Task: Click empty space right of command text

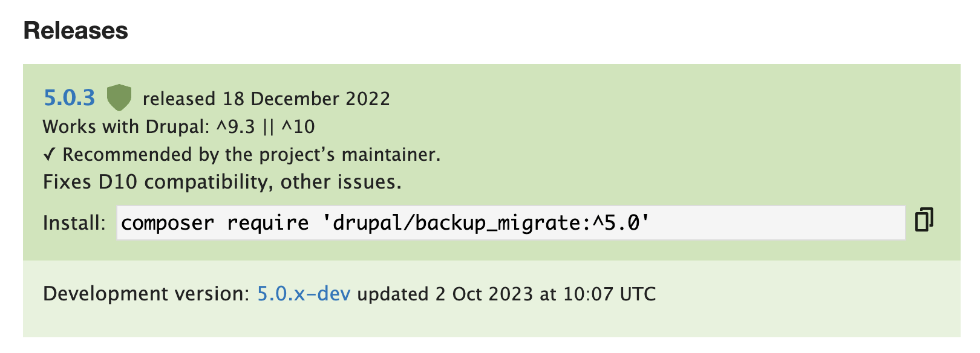Action: (777, 223)
